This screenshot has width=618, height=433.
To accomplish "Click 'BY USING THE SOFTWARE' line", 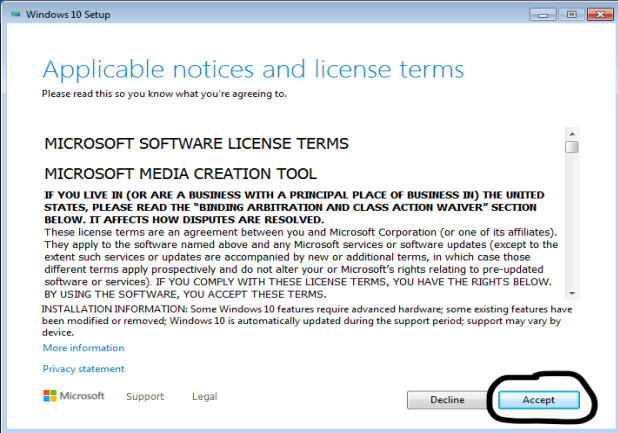I will [x=185, y=294].
